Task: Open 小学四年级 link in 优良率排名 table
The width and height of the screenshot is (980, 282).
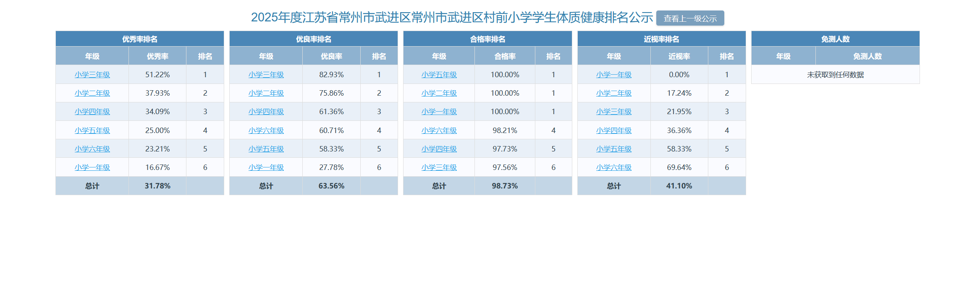Action: 266,112
